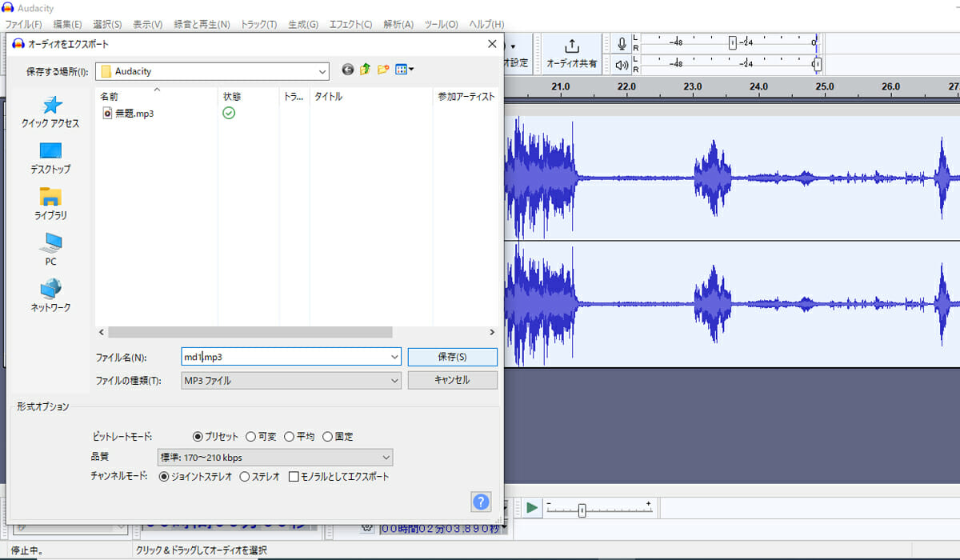Screen dimensions: 960x560
Task: Open the Edit (編集) menu
Action: [67, 25]
